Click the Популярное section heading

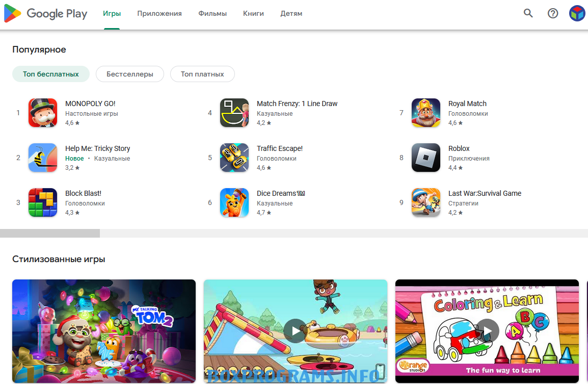39,49
